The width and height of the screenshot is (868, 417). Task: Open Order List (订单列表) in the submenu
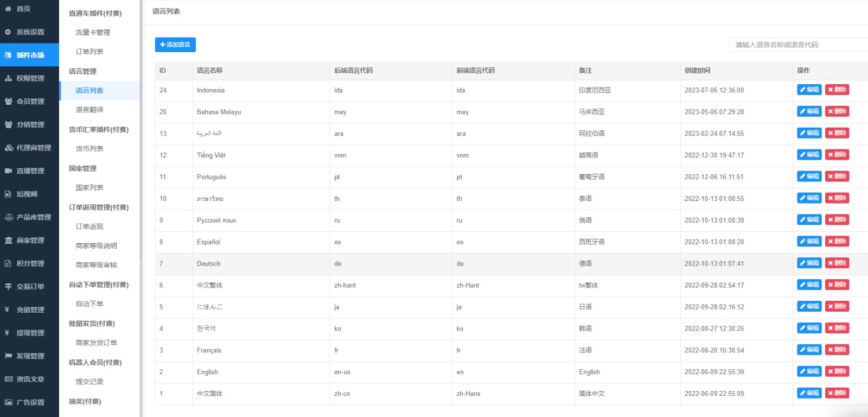pos(90,52)
